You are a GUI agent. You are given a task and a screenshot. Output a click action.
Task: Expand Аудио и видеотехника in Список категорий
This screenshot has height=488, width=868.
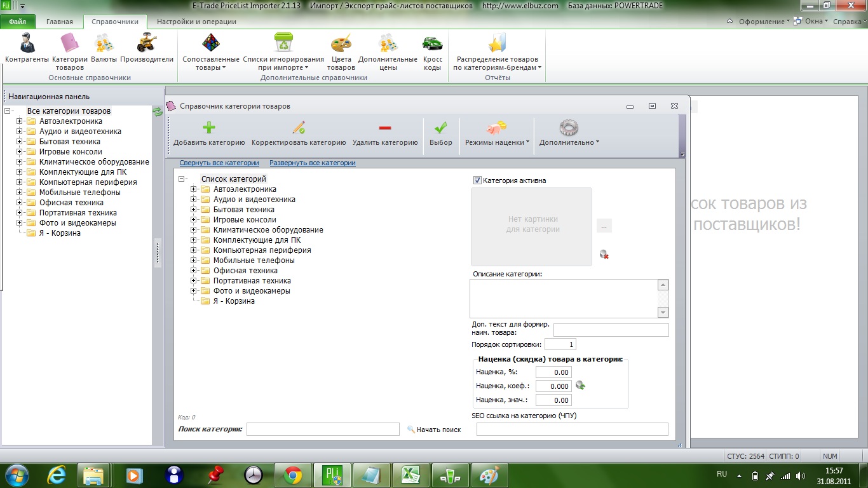[x=194, y=200]
